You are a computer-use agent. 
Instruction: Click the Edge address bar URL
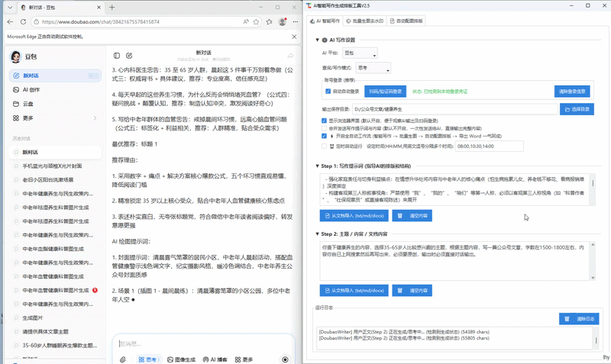[x=101, y=22]
